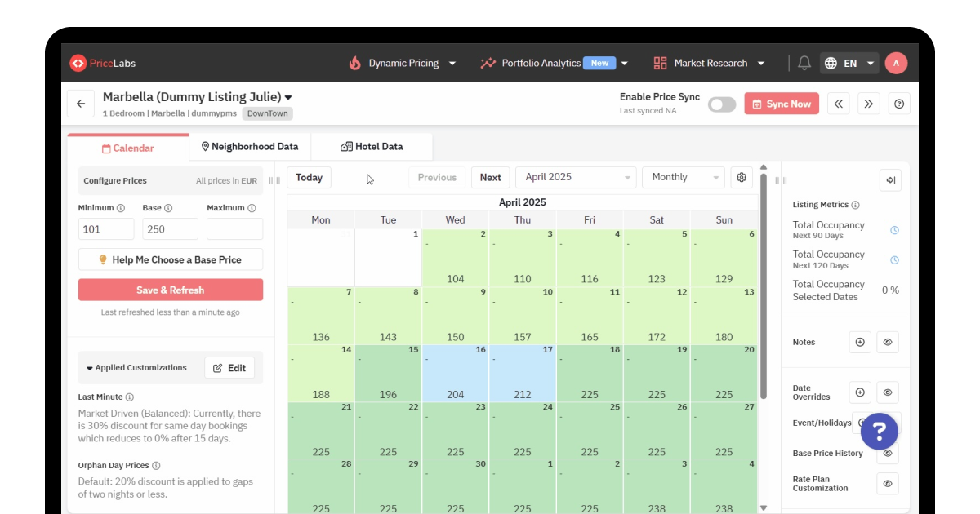Open the Market Research dropdown menu

pyautogui.click(x=761, y=63)
